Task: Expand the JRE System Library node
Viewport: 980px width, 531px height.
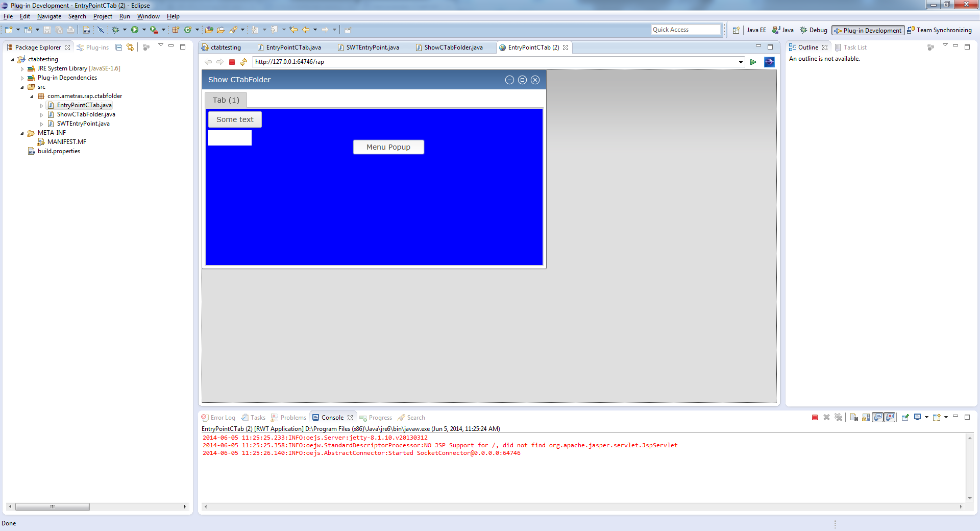Action: point(22,69)
